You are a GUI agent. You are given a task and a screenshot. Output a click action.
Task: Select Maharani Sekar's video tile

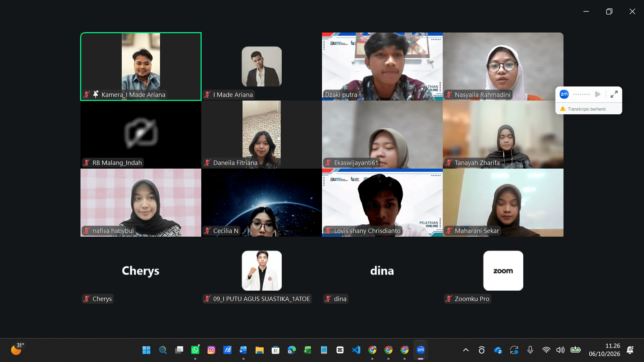point(503,202)
